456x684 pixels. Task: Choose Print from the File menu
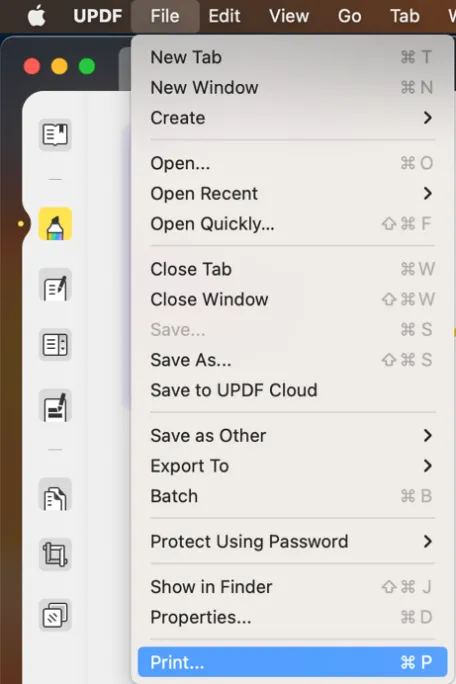point(291,662)
